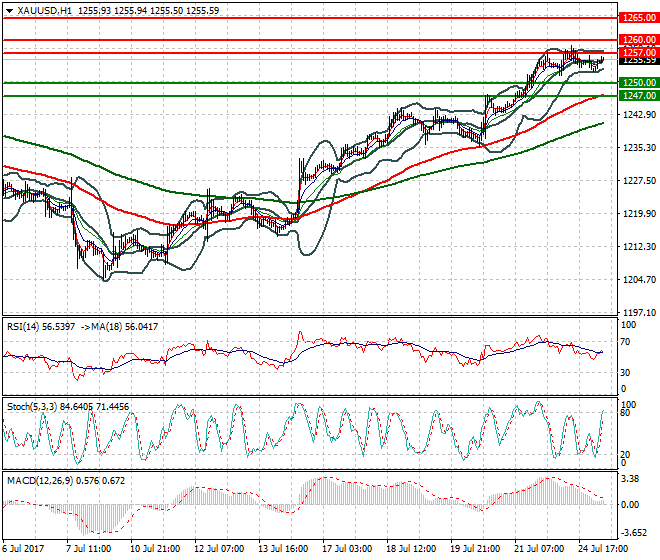Select the 1247.00 green support label
This screenshot has width=660, height=560.
tap(639, 96)
